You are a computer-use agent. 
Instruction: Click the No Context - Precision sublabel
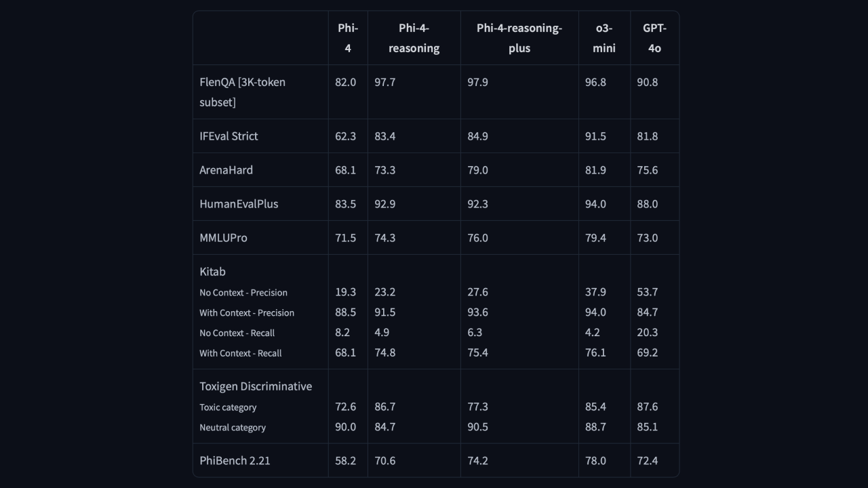[243, 293]
